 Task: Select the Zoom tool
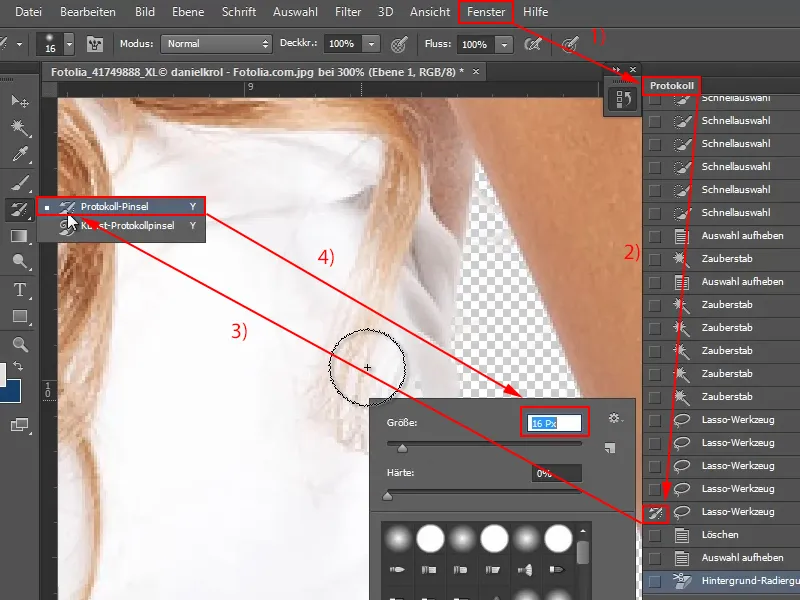19,345
